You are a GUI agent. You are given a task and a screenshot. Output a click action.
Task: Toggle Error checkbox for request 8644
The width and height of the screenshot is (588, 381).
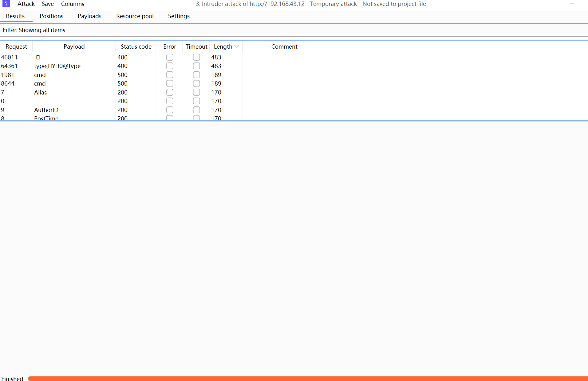pyautogui.click(x=170, y=83)
